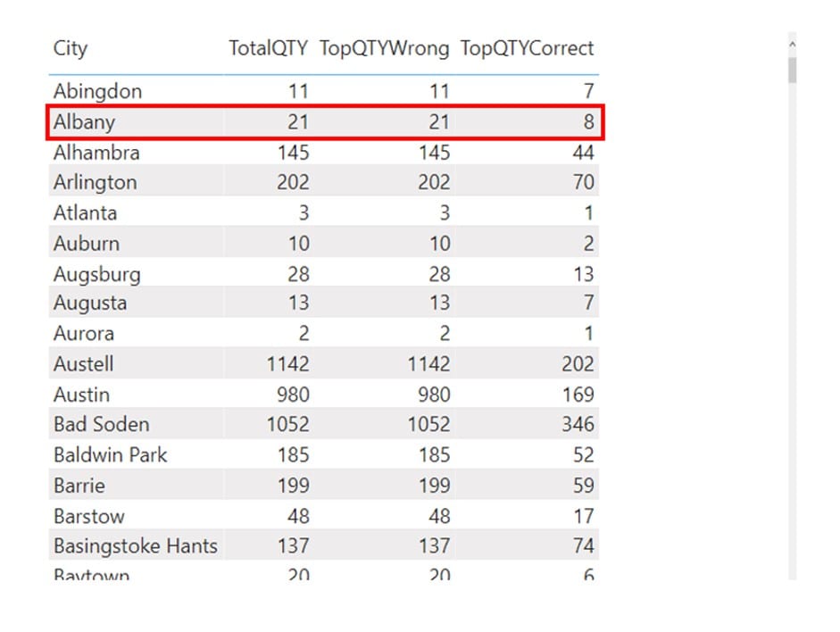Sort by the TotalQTY column header

[269, 48]
